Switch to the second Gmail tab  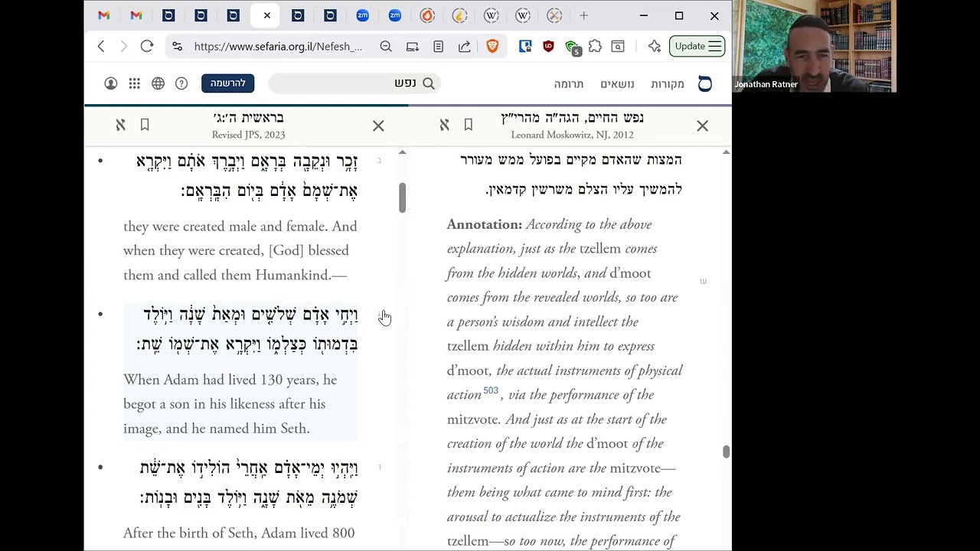[136, 15]
